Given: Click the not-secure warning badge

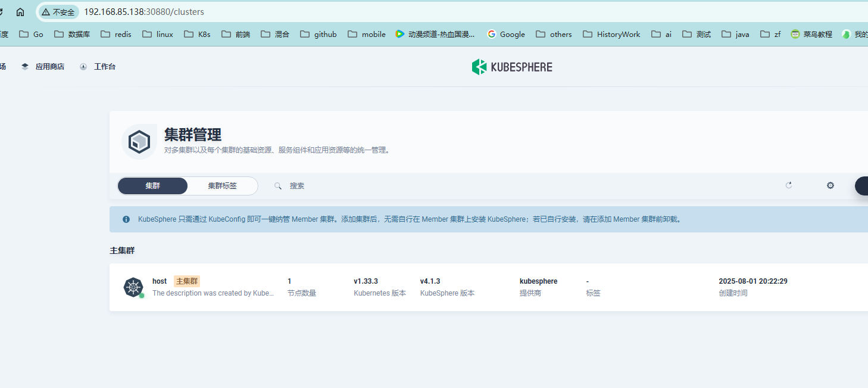Looking at the screenshot, I should [58, 12].
